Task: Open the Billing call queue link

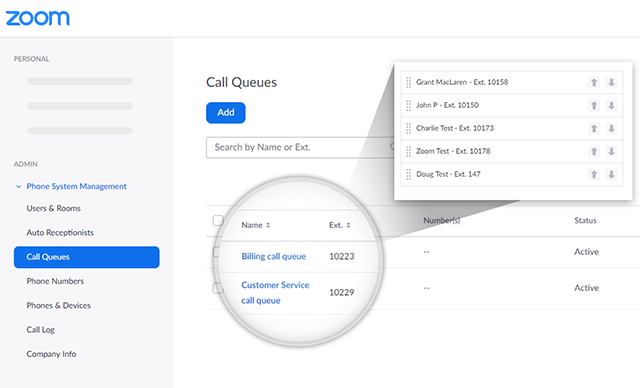Action: pyautogui.click(x=273, y=256)
